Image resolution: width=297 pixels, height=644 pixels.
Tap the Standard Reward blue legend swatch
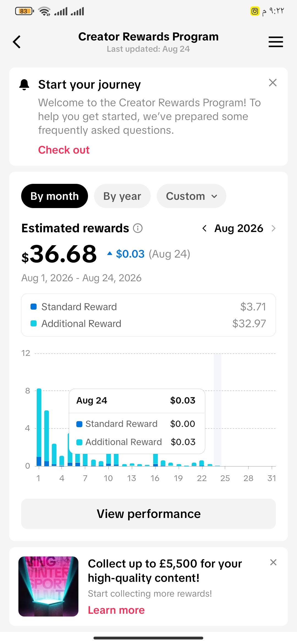[x=34, y=307]
